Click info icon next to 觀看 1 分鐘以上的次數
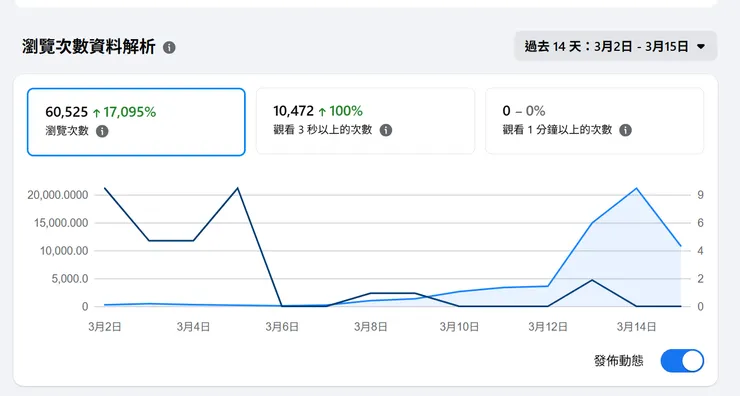The width and height of the screenshot is (740, 396). coord(625,130)
